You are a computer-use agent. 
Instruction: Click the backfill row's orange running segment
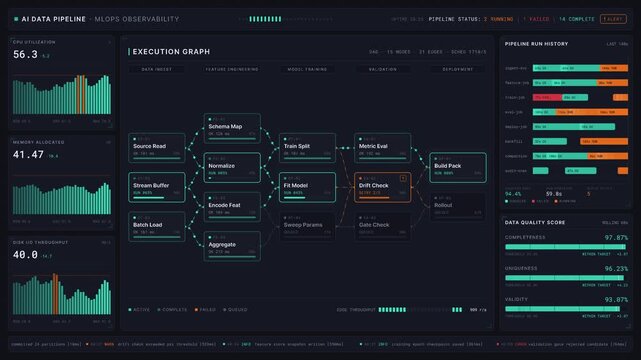(604, 141)
